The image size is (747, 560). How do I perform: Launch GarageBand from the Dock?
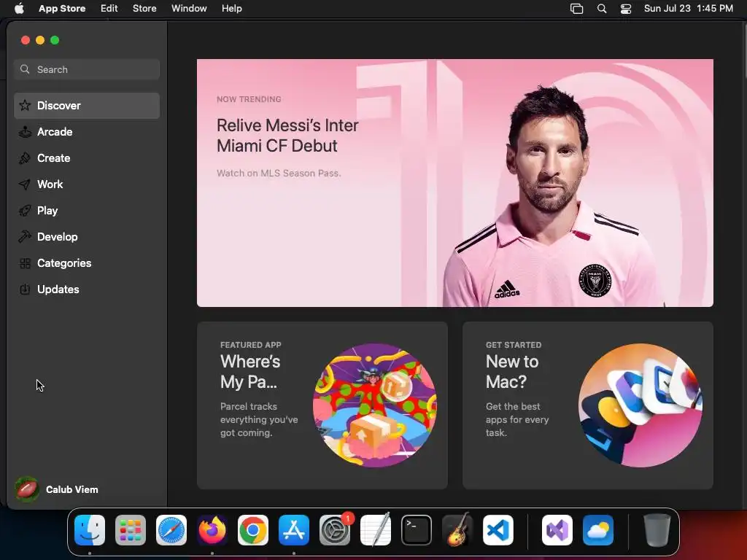457,530
